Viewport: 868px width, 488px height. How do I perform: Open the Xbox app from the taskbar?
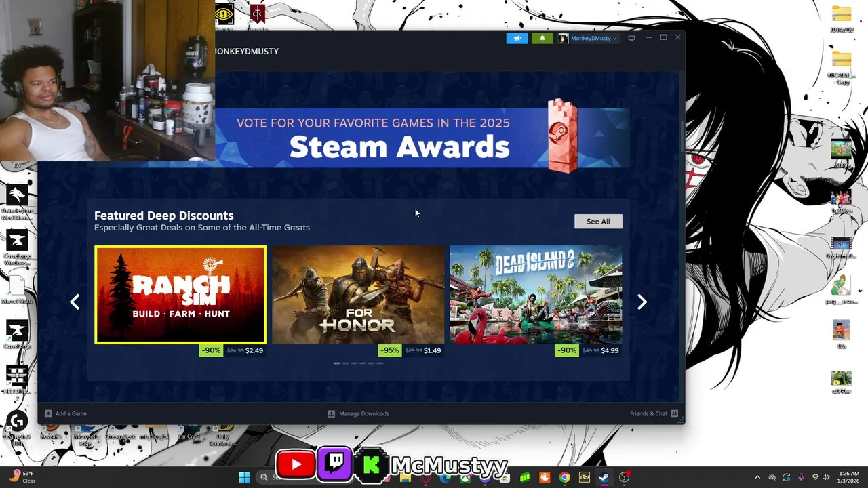pyautogui.click(x=465, y=477)
